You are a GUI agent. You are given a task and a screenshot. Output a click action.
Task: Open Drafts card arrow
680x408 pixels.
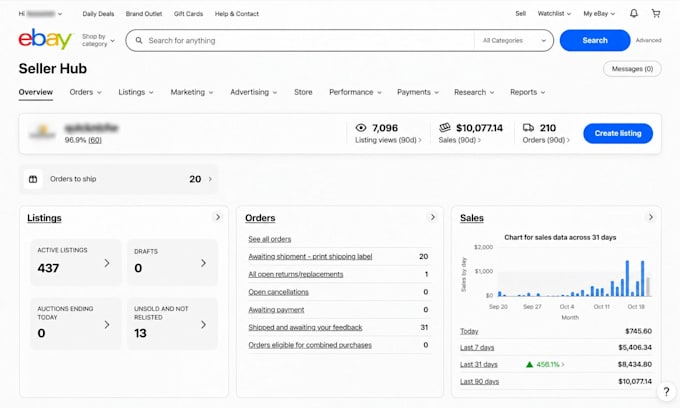203,263
